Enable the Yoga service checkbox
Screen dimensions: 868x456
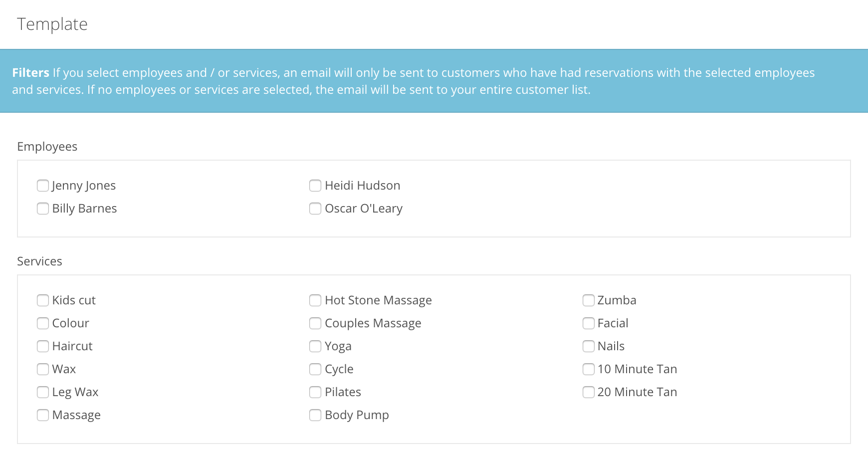315,346
